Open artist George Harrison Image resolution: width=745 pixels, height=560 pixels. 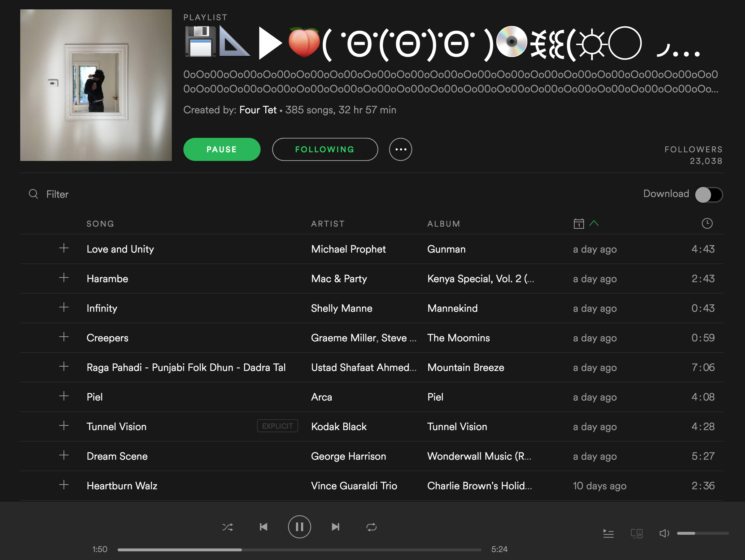[x=349, y=456]
